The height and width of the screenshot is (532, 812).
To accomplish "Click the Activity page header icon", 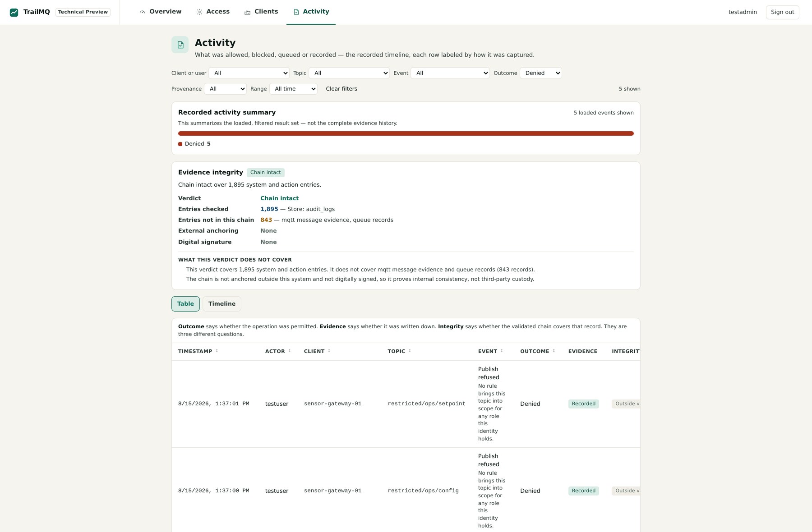I will [180, 45].
